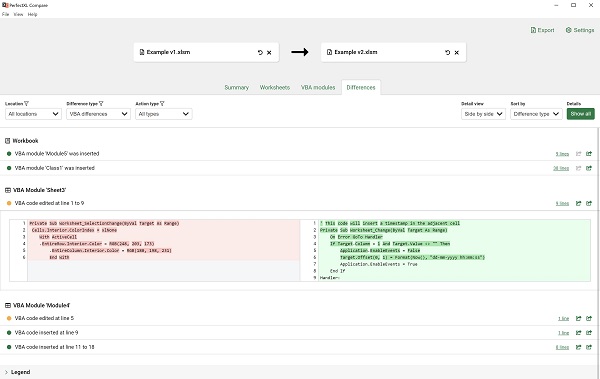Open the View menu
Image resolution: width=600 pixels, height=379 pixels.
click(18, 14)
